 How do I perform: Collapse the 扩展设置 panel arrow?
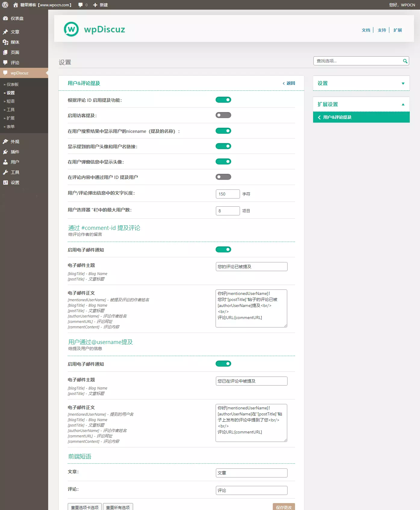[x=403, y=105]
